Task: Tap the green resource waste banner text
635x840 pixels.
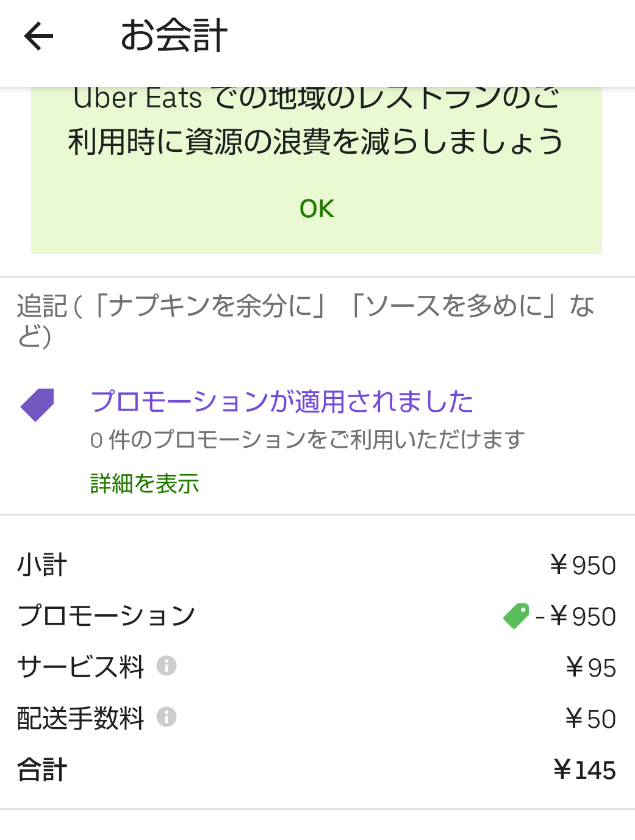Action: click(316, 120)
